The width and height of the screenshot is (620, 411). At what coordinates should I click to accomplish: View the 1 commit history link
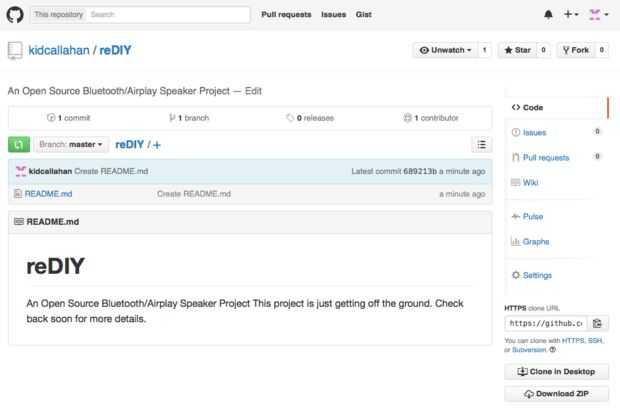click(x=69, y=118)
